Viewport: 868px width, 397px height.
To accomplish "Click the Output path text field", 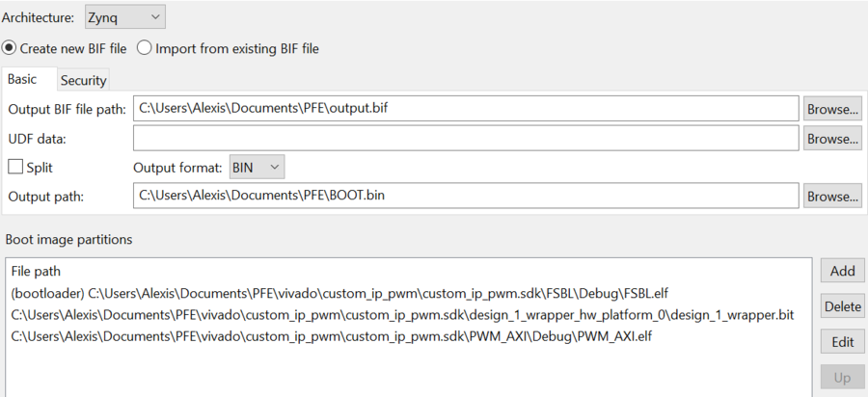I will coord(466,196).
